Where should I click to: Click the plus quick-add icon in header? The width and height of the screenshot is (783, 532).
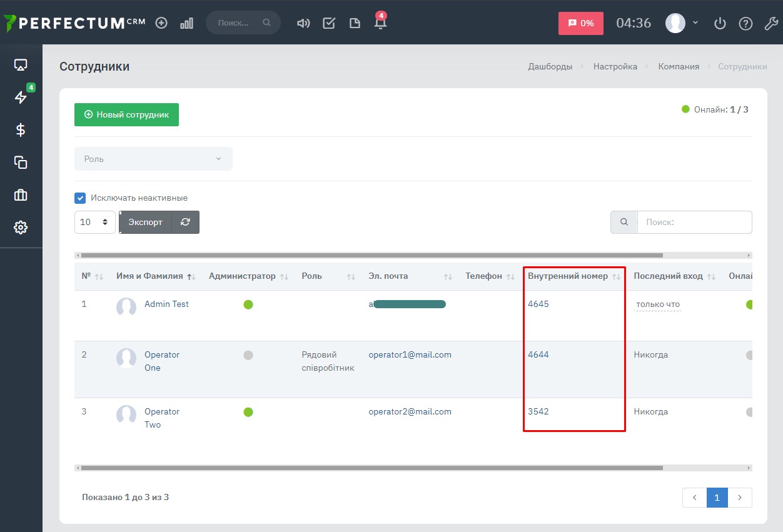click(161, 23)
